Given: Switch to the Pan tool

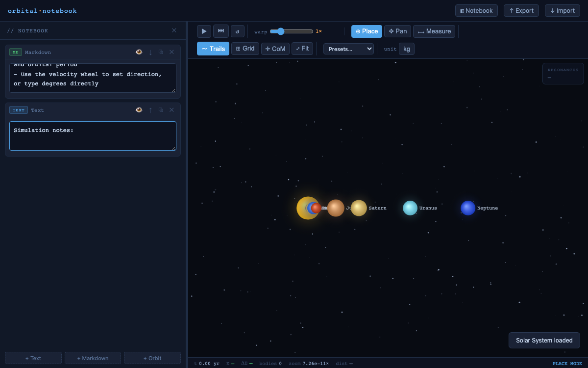Looking at the screenshot, I should click(x=397, y=31).
